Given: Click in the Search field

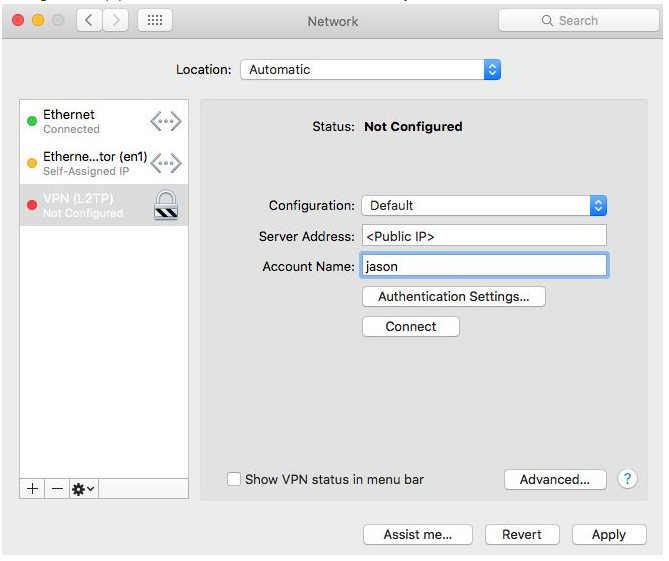Looking at the screenshot, I should [x=578, y=20].
